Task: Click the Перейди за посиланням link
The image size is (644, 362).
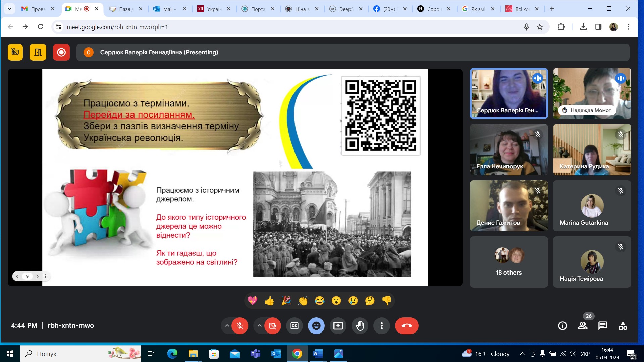Action: (139, 115)
